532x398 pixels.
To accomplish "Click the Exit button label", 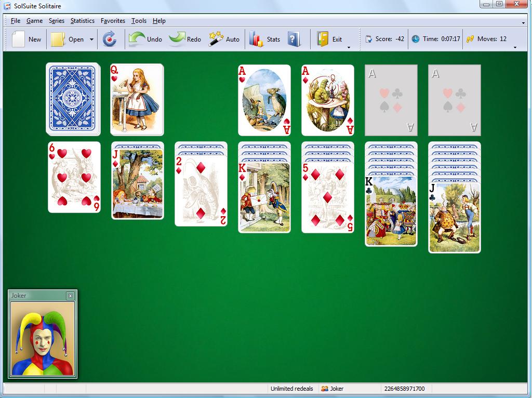I will coord(337,39).
